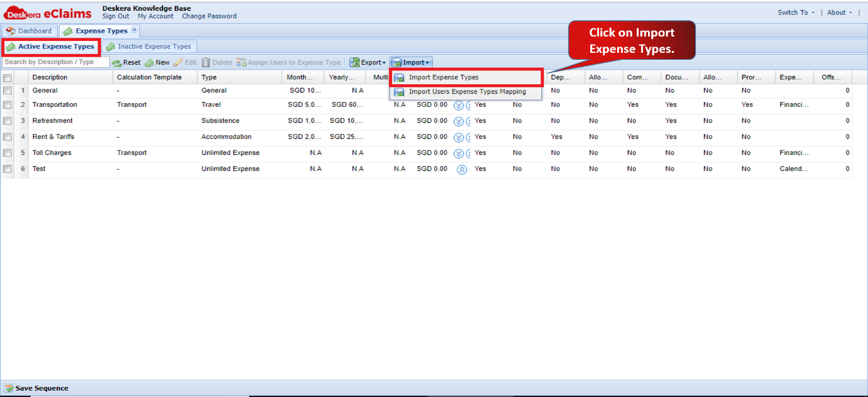Open the Active Expense Types tab
This screenshot has width=868, height=397.
(x=51, y=47)
